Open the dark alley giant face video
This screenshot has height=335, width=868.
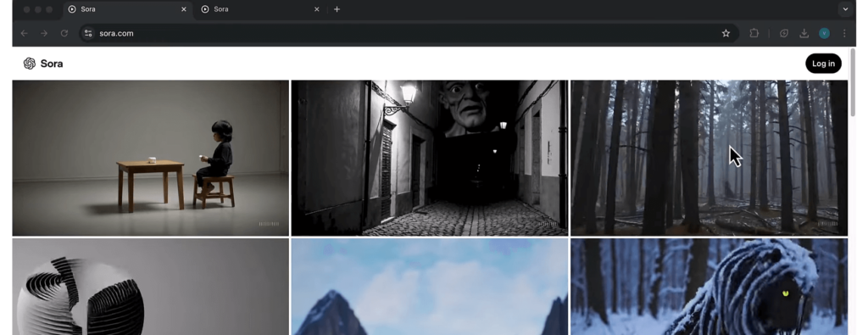coord(430,158)
